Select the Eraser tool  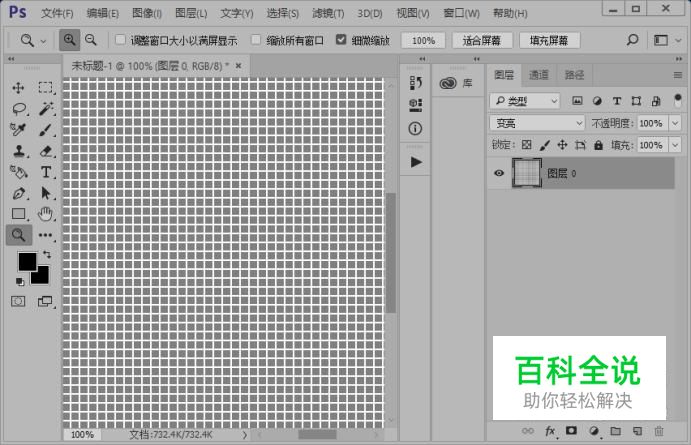coord(46,151)
